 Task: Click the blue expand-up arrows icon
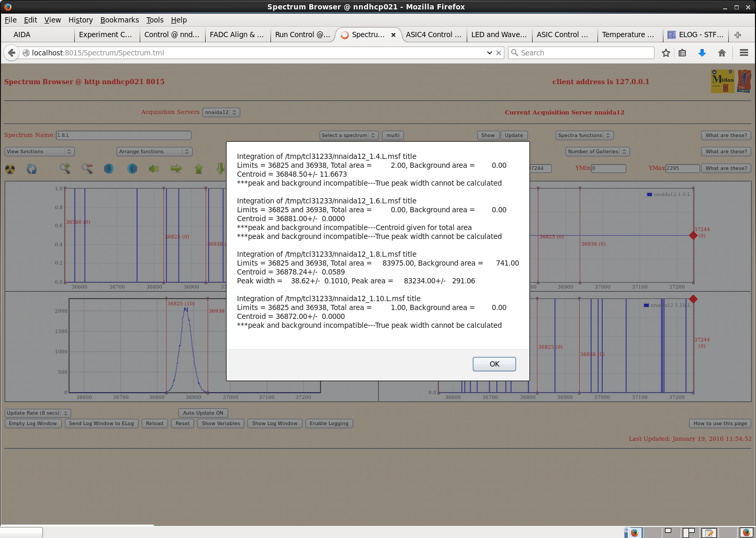[x=132, y=168]
